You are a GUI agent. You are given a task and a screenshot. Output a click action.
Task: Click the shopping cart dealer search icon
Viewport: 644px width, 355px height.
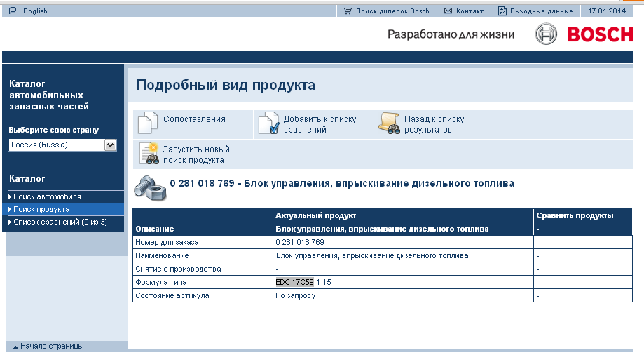point(348,11)
